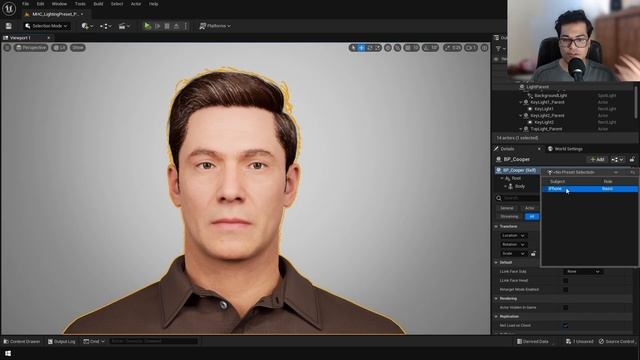Toggle world/local coordinate space globe icon
Viewport: 640px width, 360px height.
(x=388, y=48)
